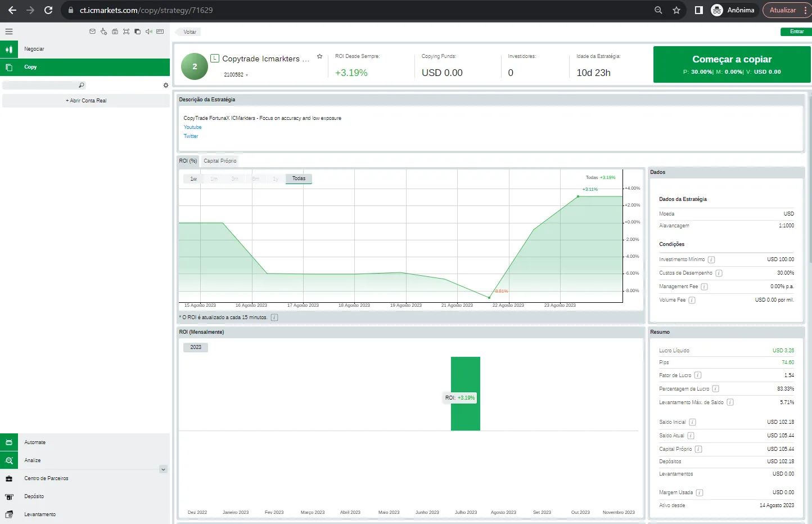Show info for Saldo Inicial
The height and width of the screenshot is (524, 812).
[x=692, y=422]
